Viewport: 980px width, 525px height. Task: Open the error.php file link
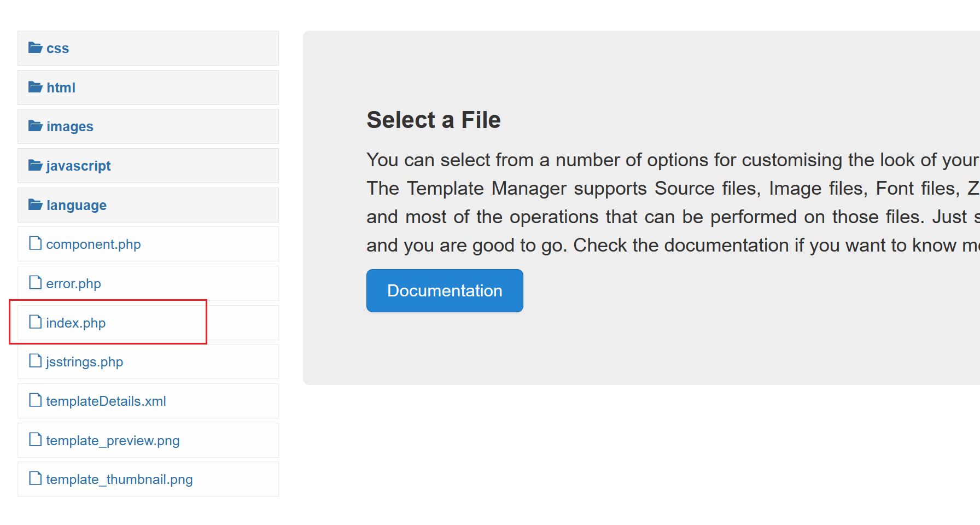pos(73,284)
